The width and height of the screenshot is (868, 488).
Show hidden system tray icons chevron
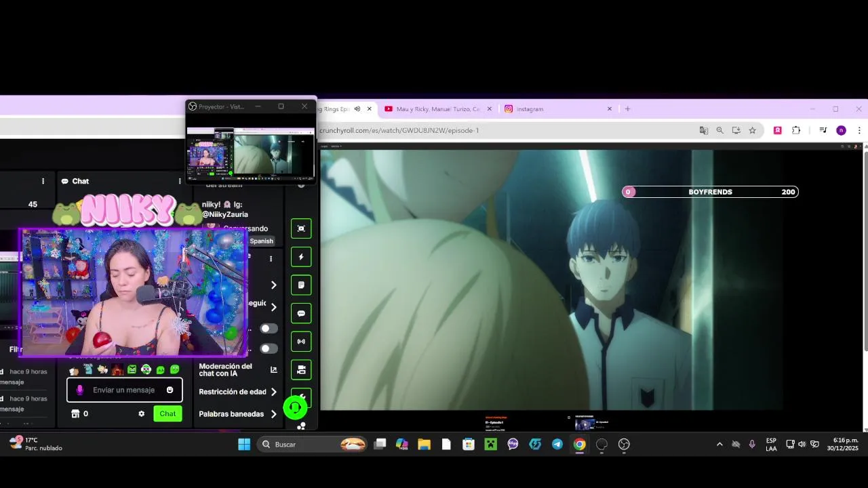click(x=719, y=445)
